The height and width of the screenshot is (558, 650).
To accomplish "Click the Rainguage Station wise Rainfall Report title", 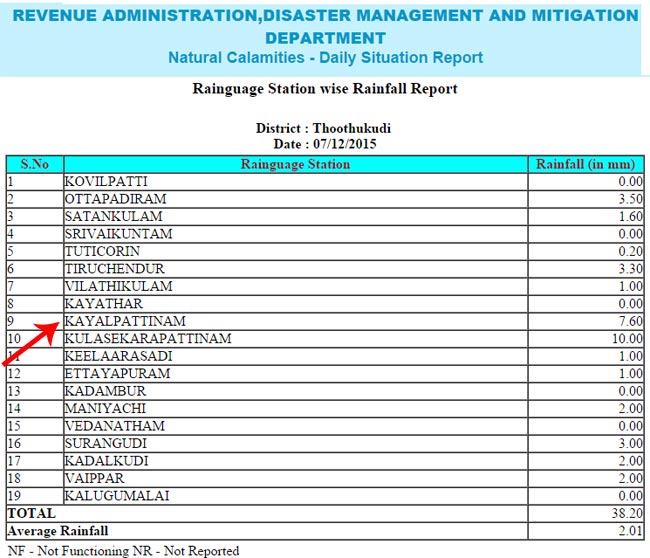I will click(x=325, y=89).
